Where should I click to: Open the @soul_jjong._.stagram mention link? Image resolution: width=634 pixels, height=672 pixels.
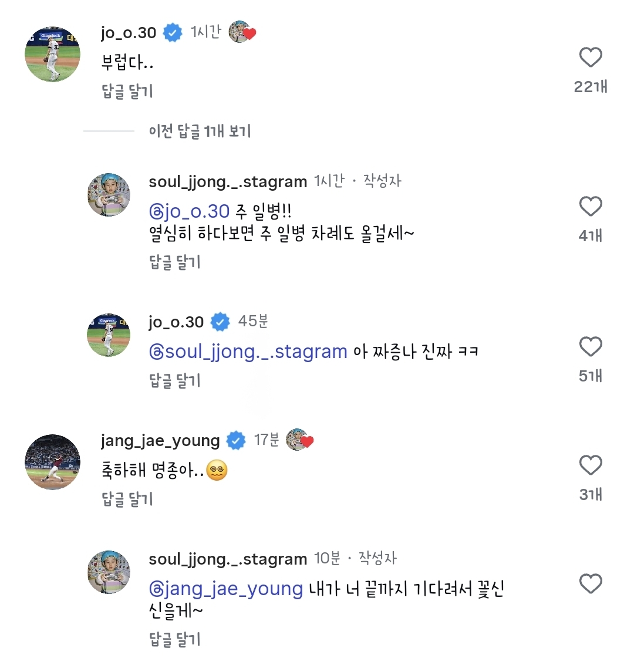248,352
